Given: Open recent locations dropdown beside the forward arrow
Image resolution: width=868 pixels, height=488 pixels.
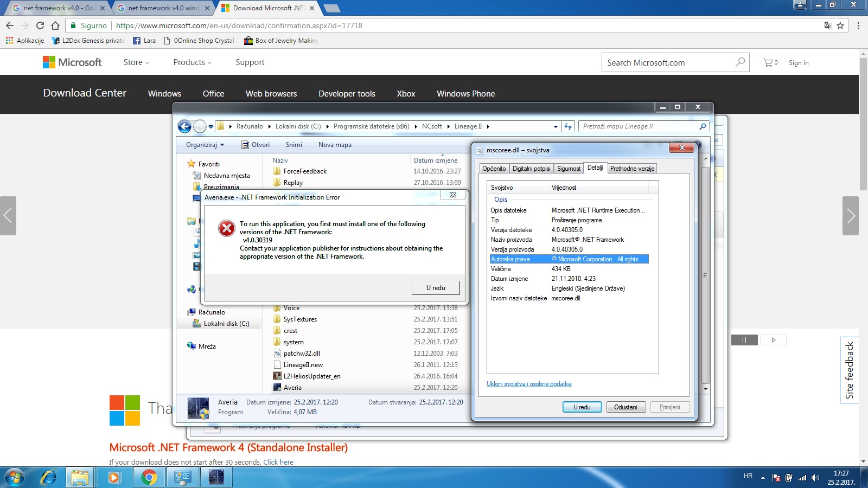Looking at the screenshot, I should pyautogui.click(x=210, y=126).
